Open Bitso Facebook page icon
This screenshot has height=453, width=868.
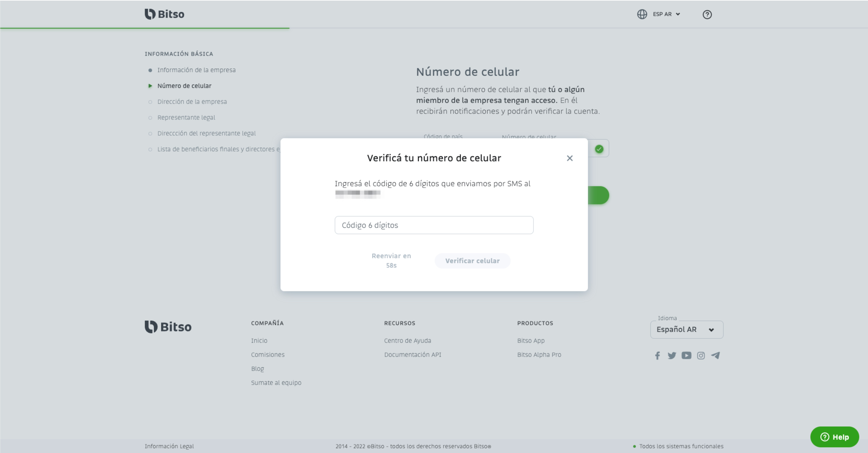point(657,356)
